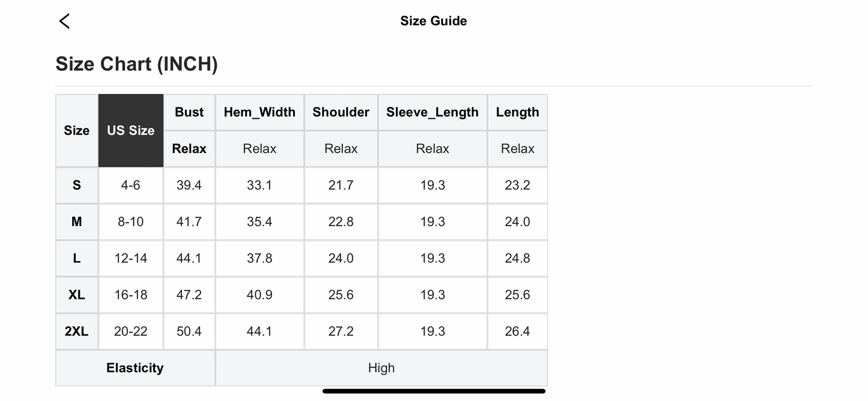Select the M size row label
Image resolution: width=868 pixels, height=401 pixels.
[x=77, y=222]
